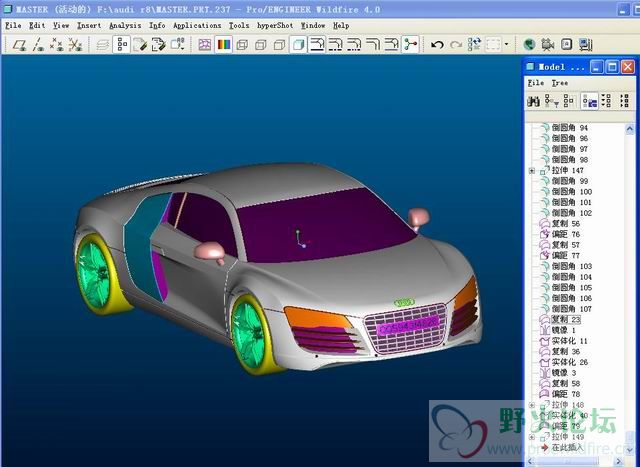
Task: Open the Tree menu in Model Tree window
Action: click(x=559, y=83)
